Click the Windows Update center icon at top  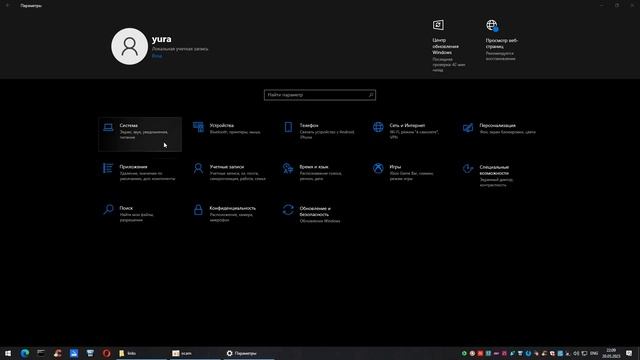tap(438, 25)
